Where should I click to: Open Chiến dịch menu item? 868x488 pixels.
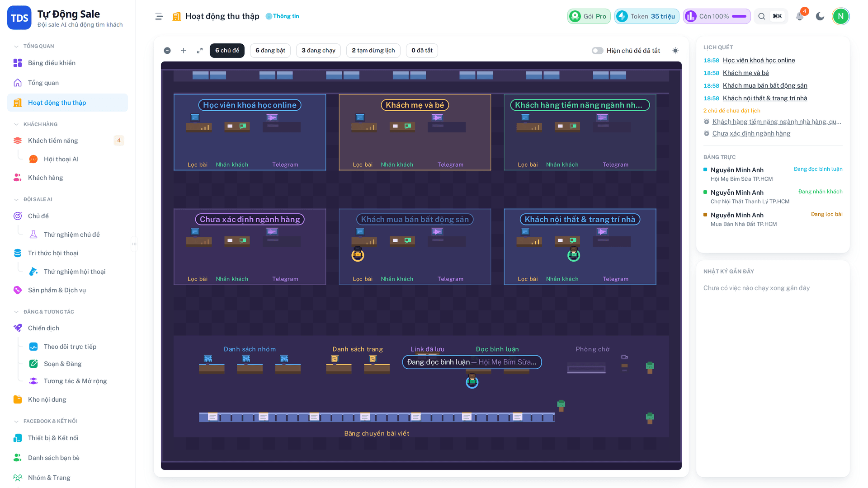[x=67, y=328]
